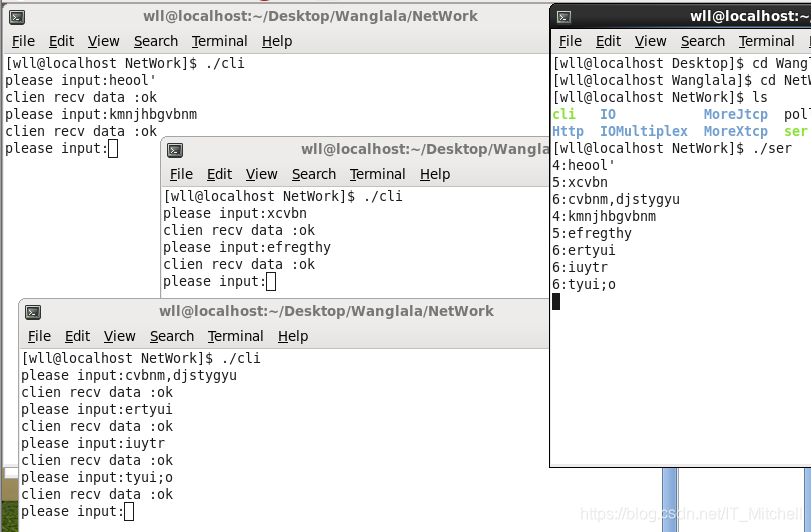The width and height of the screenshot is (811, 532).
Task: Open Help menu in middle terminal window
Action: [x=435, y=174]
